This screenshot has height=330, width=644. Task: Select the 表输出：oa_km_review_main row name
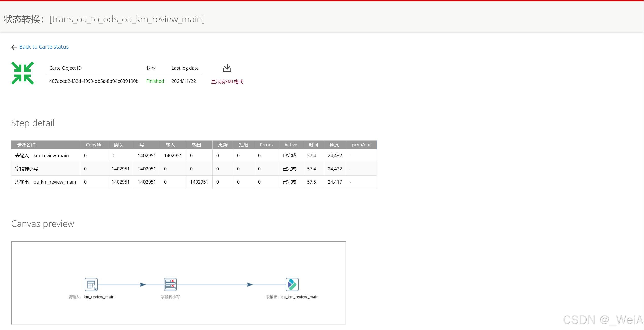click(x=45, y=182)
